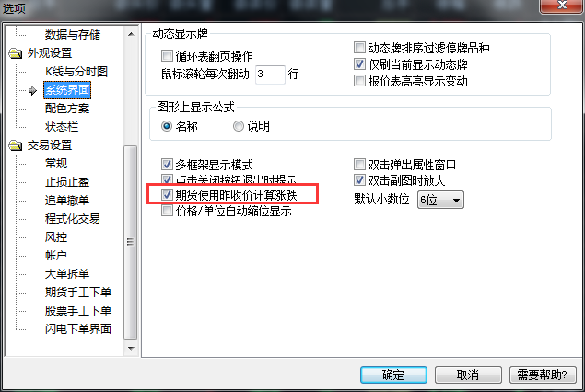585x392 pixels.
Task: Click the 取消 button
Action: [x=468, y=375]
